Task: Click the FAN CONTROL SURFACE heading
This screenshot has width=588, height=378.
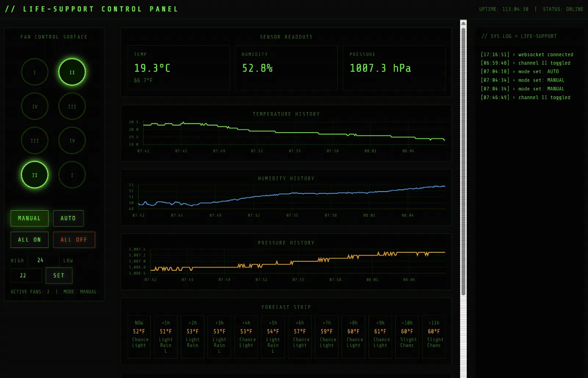Action: tap(54, 37)
